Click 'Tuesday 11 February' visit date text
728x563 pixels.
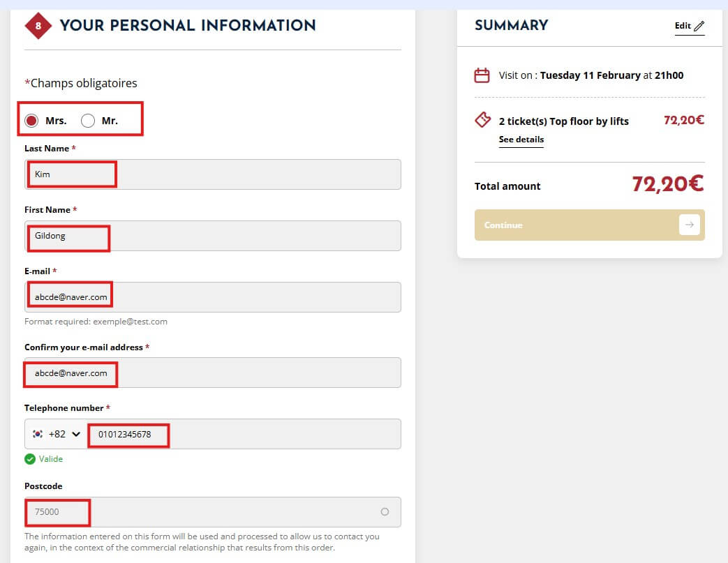click(x=590, y=75)
